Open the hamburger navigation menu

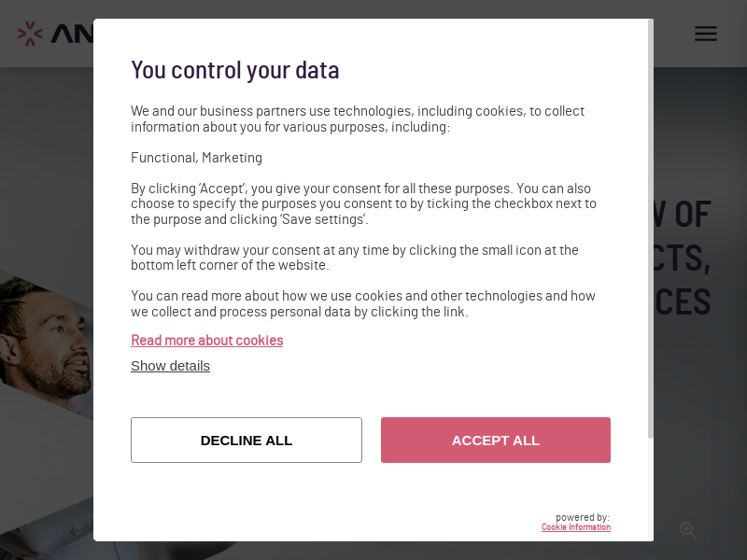pos(706,34)
